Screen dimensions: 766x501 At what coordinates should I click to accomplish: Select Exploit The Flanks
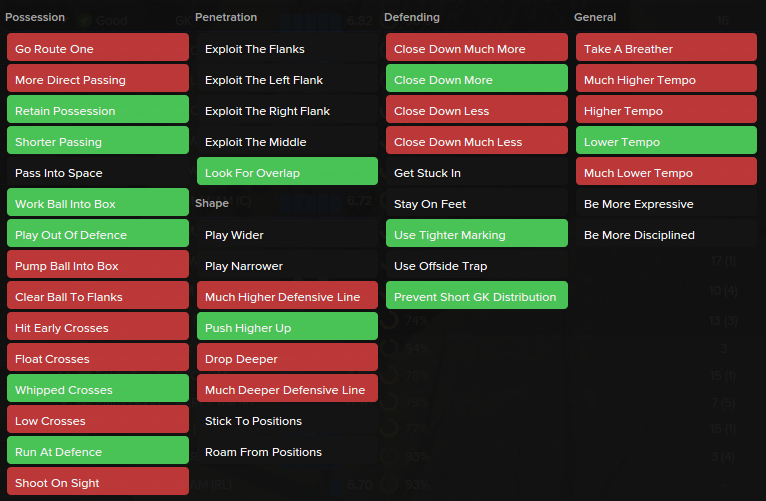[x=287, y=49]
